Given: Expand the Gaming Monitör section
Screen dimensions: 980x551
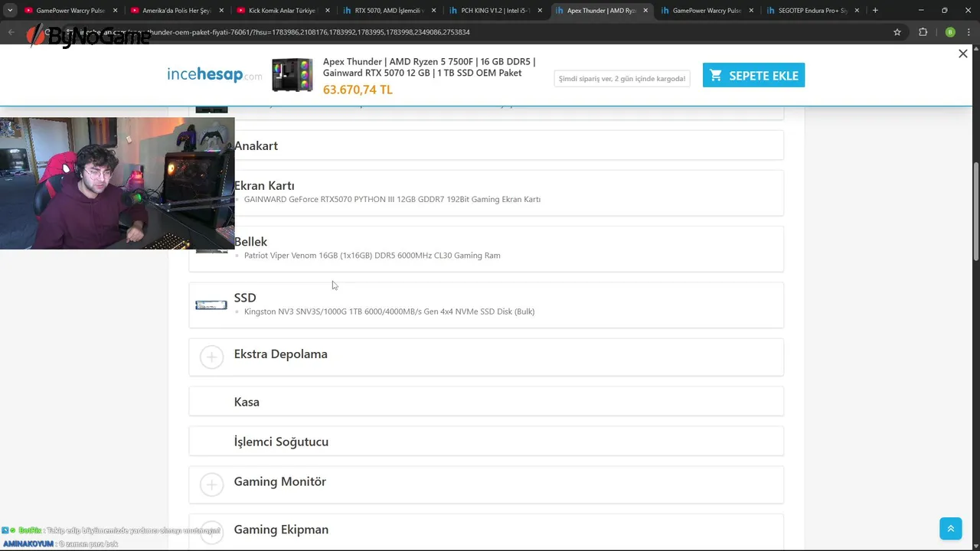Looking at the screenshot, I should (486, 484).
